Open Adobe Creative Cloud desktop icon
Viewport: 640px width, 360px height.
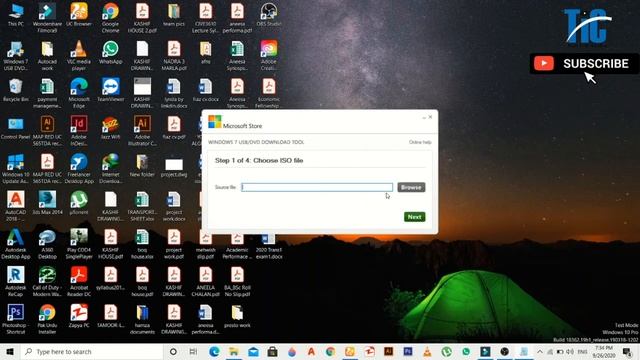tap(269, 56)
